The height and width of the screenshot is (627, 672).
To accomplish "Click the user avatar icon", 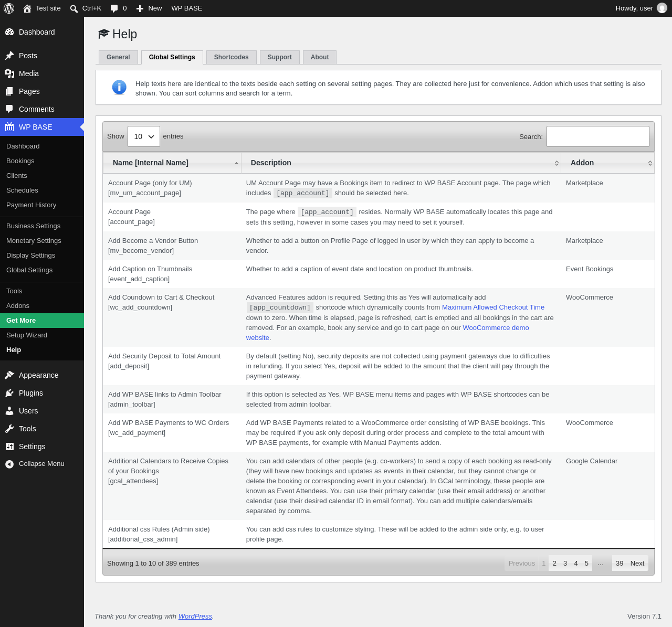I will 662,8.
